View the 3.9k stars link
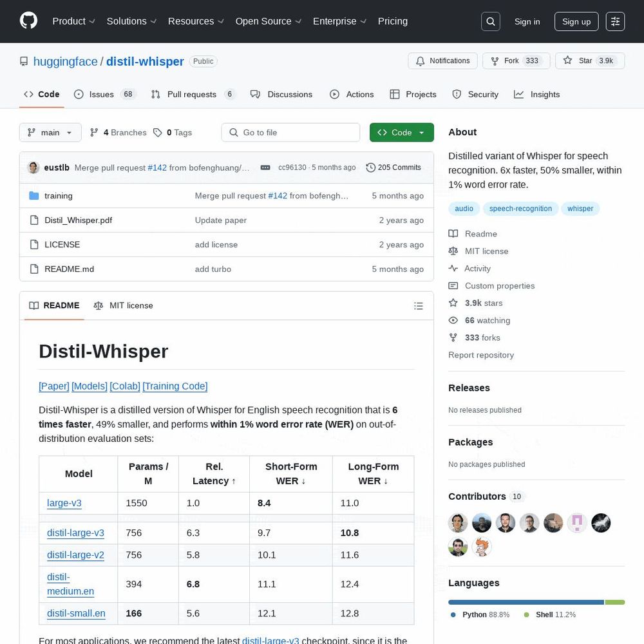The image size is (644, 644). 476,303
